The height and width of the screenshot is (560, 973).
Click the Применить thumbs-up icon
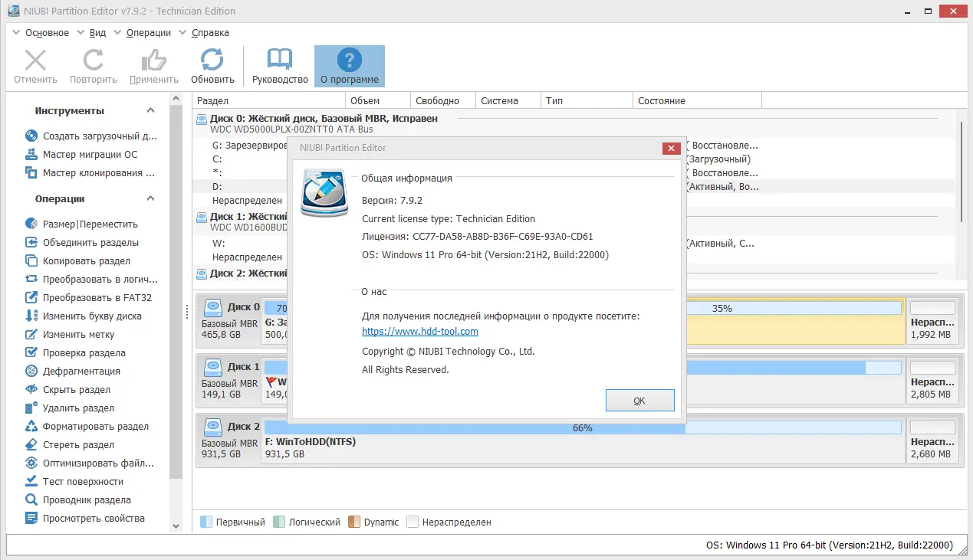pyautogui.click(x=153, y=60)
